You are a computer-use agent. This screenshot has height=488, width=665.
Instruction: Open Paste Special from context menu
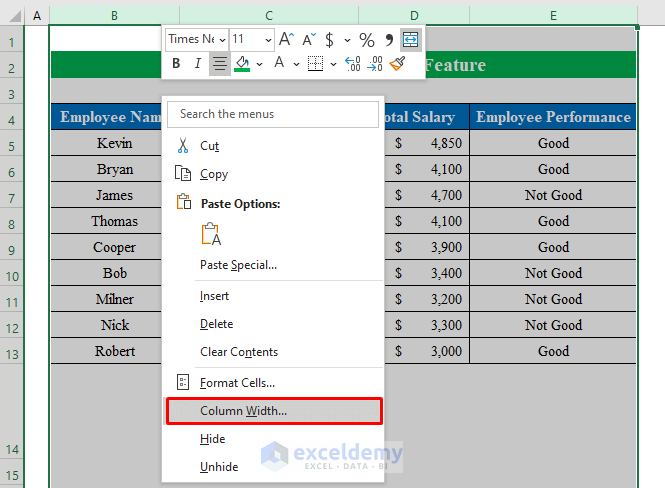click(x=273, y=265)
